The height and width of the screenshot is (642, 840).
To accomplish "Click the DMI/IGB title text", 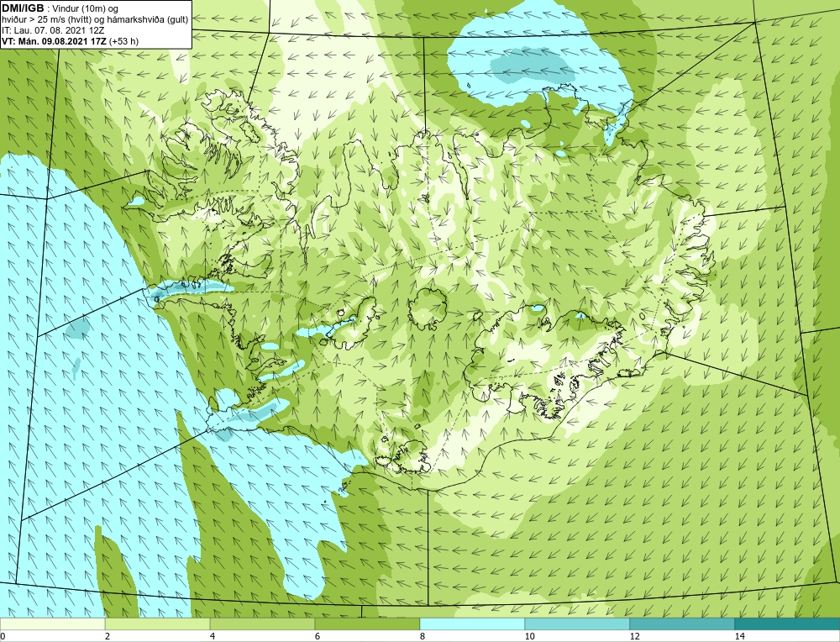I will (x=23, y=8).
